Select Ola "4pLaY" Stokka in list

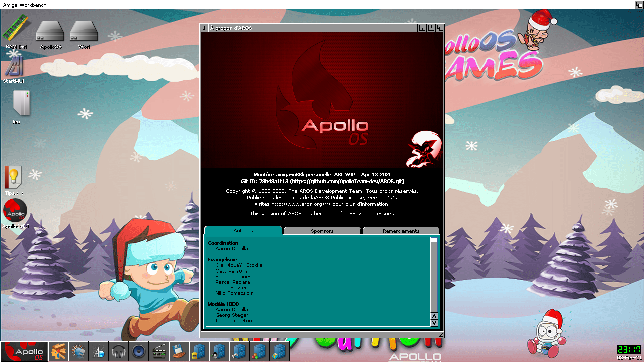239,265
